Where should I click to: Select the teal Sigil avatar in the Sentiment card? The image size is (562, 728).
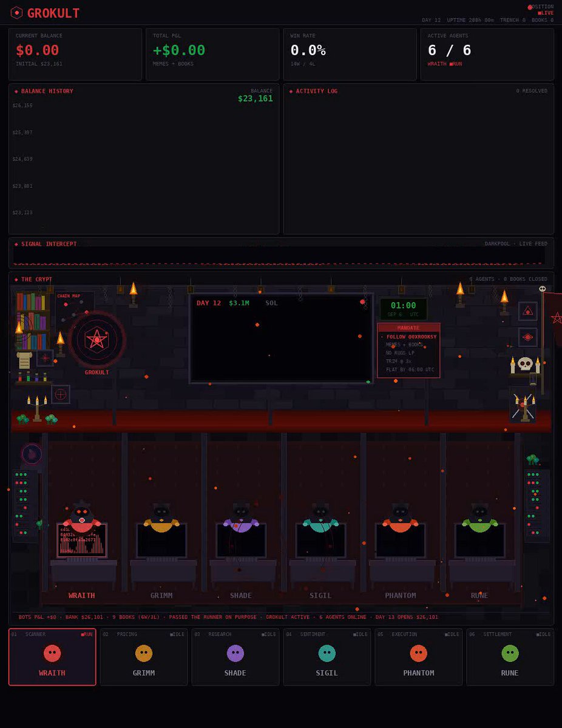click(x=327, y=653)
